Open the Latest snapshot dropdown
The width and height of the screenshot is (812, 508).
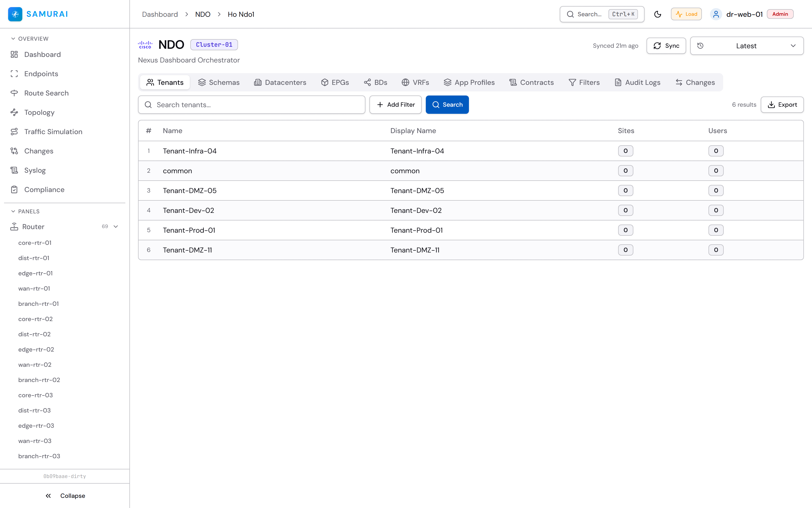click(x=747, y=46)
